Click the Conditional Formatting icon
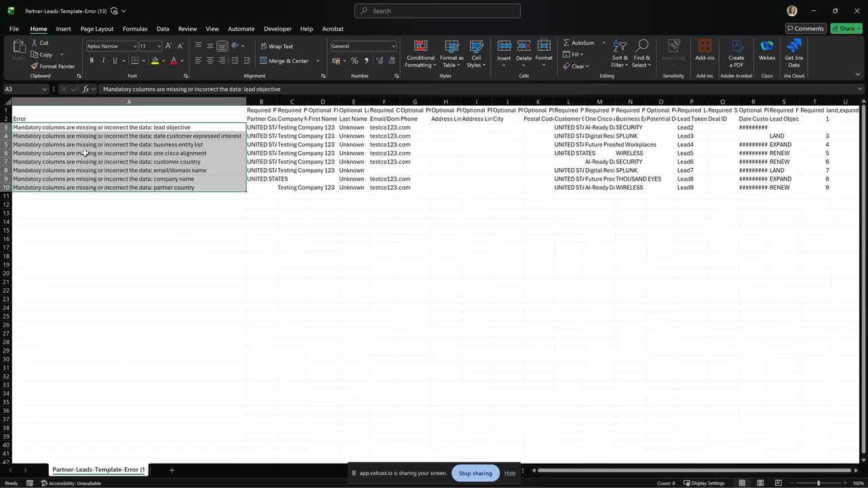The width and height of the screenshot is (868, 488). point(420,46)
